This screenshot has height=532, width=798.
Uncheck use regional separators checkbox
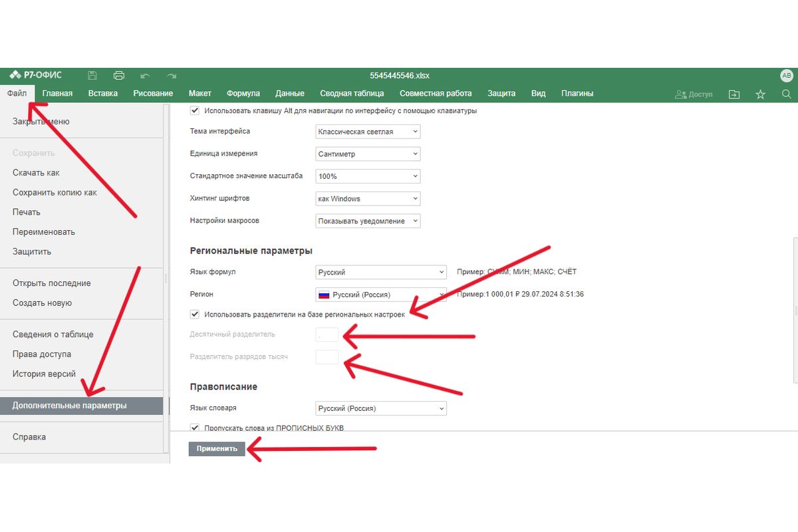195,314
